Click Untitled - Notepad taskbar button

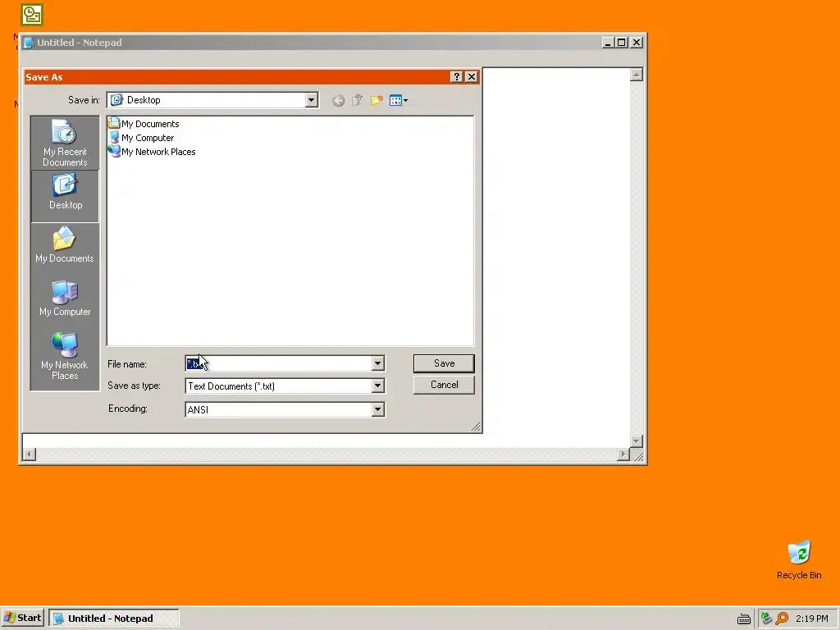click(114, 619)
